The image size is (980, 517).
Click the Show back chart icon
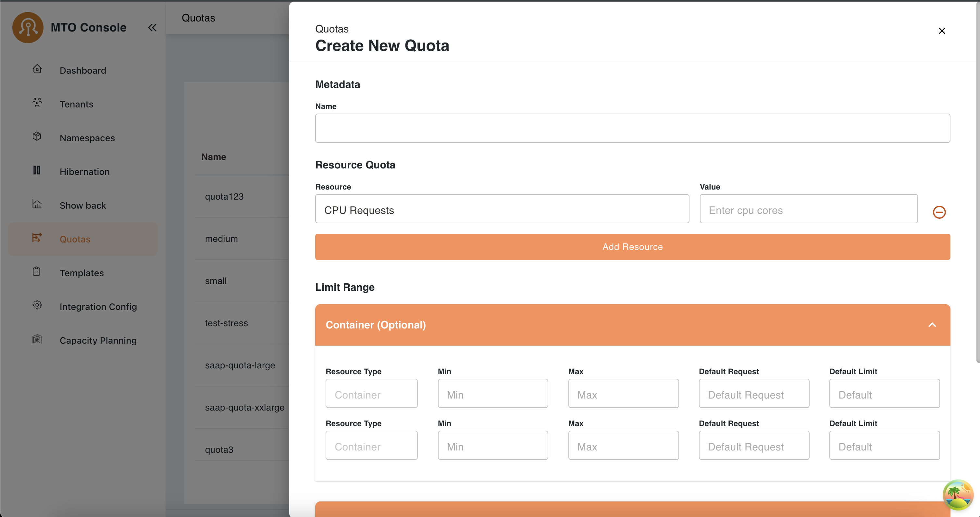point(37,204)
